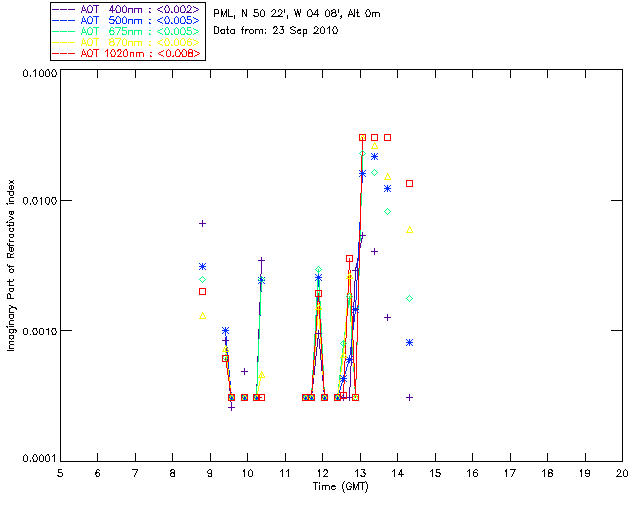The image size is (640, 512).
Task: Click the 'Data from: 23 Sep 2010' text
Action: tap(276, 31)
